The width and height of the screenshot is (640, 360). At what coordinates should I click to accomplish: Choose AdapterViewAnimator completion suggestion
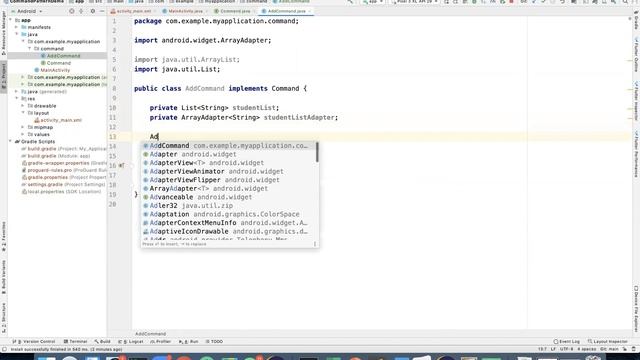pos(229,171)
